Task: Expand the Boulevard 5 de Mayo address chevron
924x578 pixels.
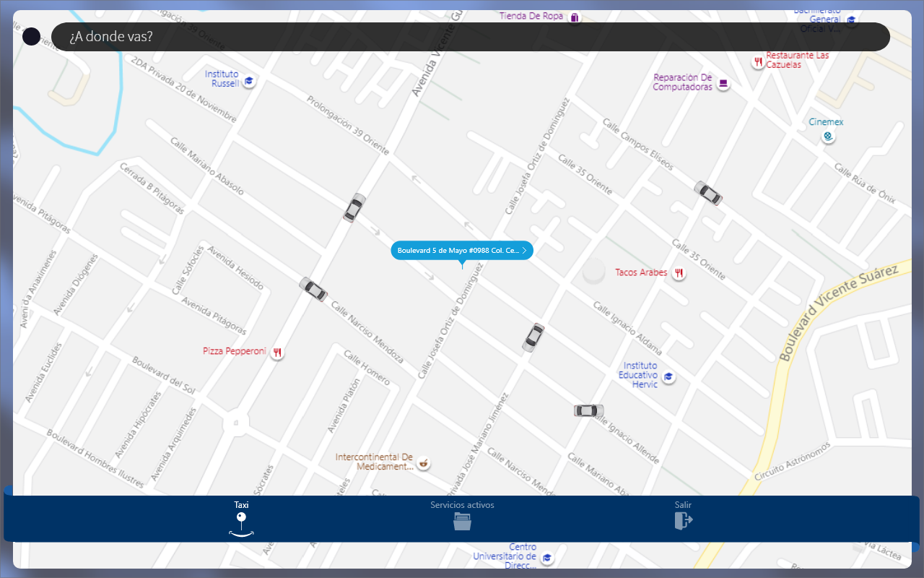Action: coord(525,251)
